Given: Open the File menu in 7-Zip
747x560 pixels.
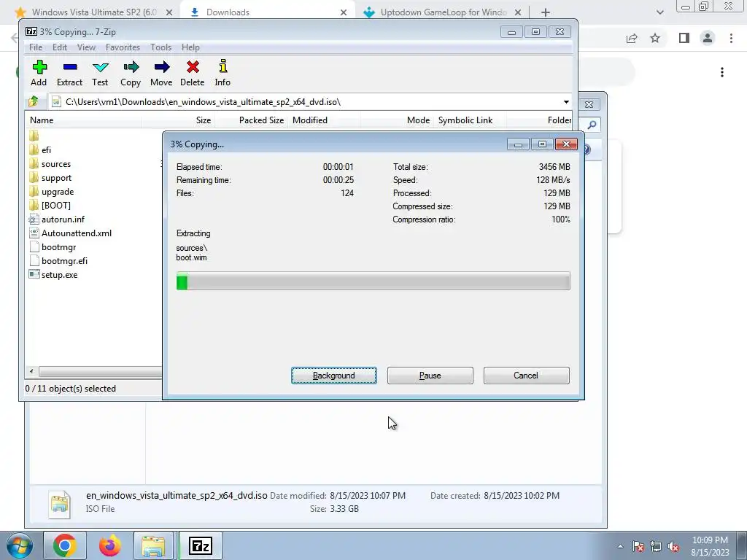Looking at the screenshot, I should 36,47.
